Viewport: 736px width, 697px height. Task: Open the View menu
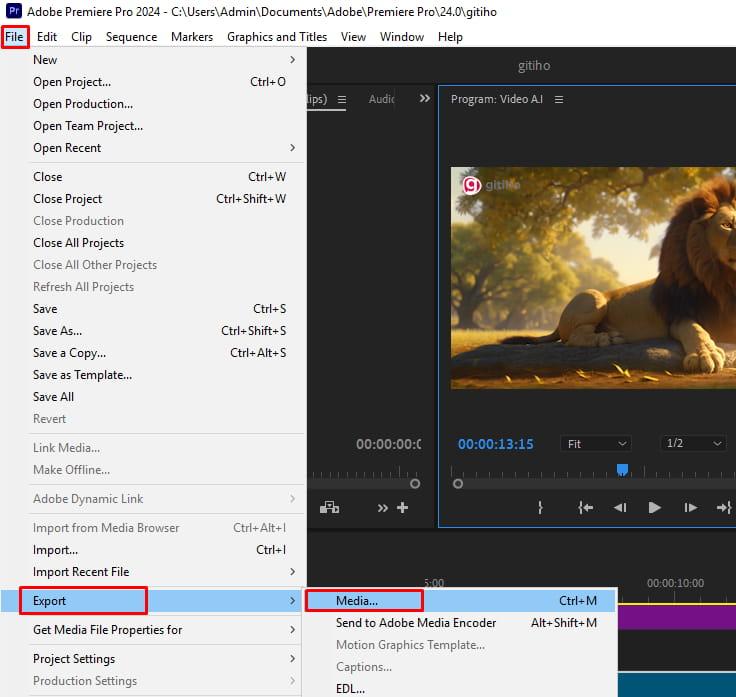pyautogui.click(x=353, y=37)
